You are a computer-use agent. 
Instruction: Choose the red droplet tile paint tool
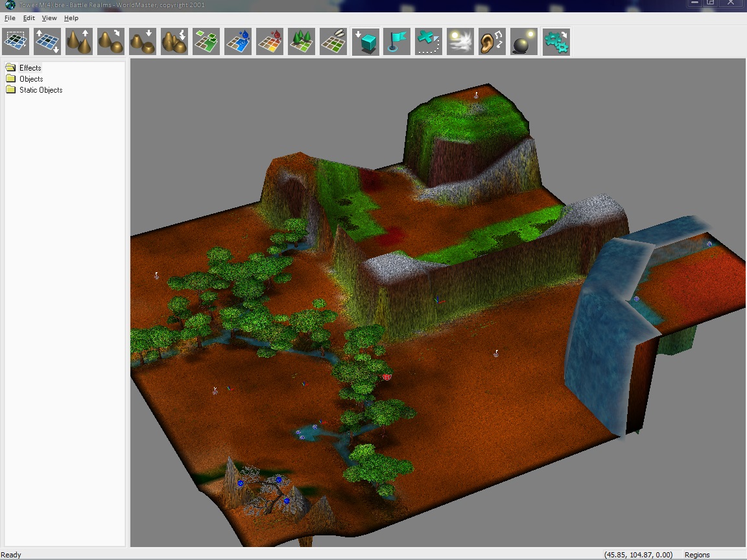point(270,41)
